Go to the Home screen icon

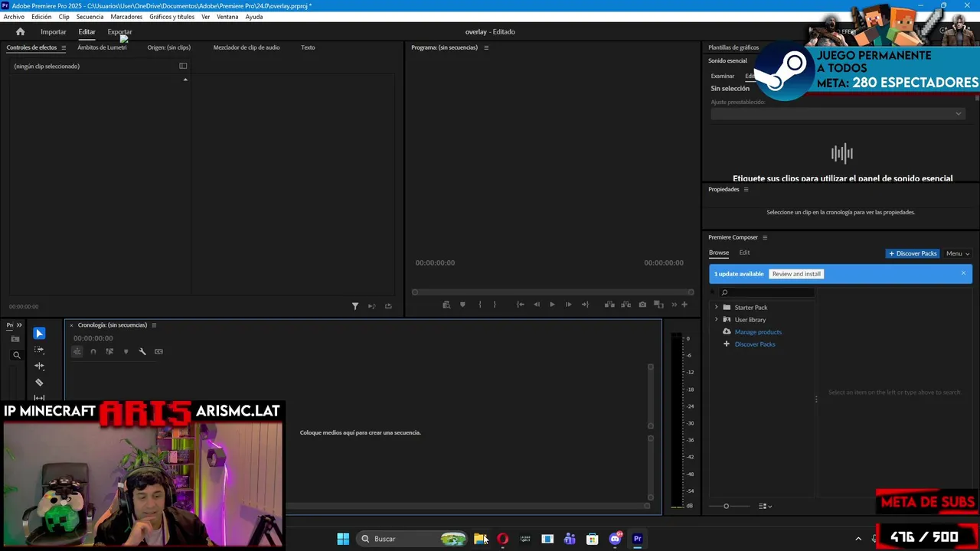[x=20, y=31]
